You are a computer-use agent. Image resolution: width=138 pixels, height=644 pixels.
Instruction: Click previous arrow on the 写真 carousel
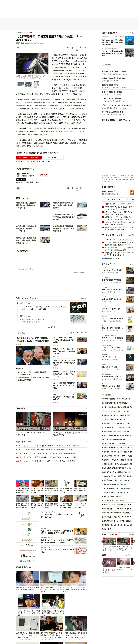(103, 563)
